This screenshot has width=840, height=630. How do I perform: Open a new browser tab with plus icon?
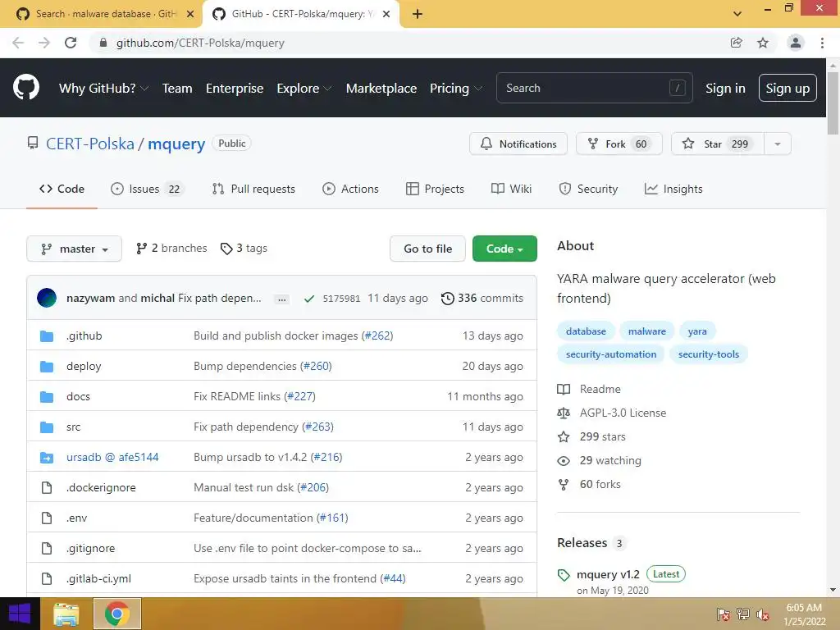[x=418, y=14]
